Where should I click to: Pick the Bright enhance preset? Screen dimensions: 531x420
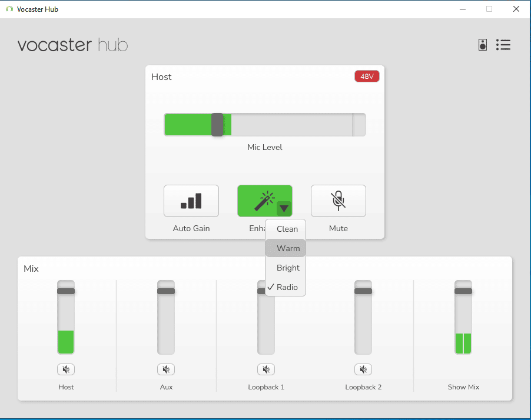(286, 268)
